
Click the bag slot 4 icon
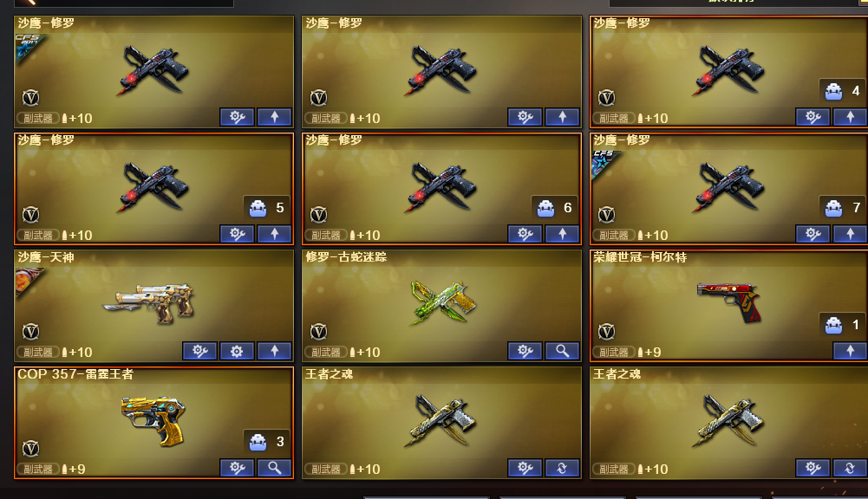pyautogui.click(x=833, y=91)
